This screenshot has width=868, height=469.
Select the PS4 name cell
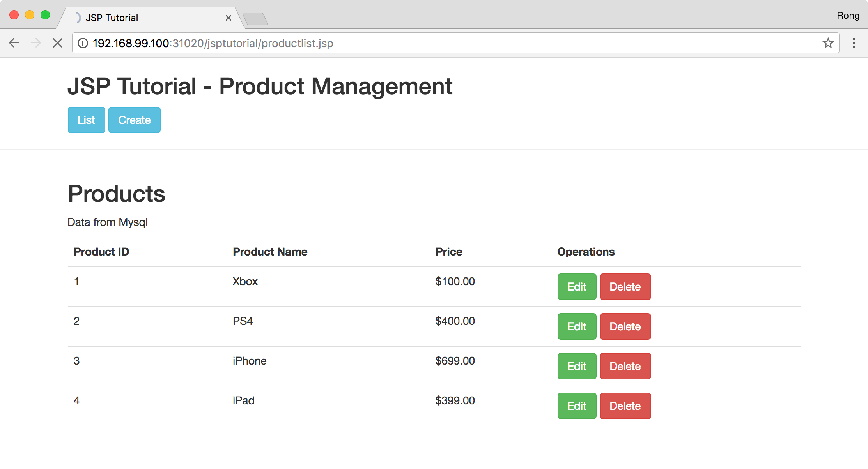[243, 321]
